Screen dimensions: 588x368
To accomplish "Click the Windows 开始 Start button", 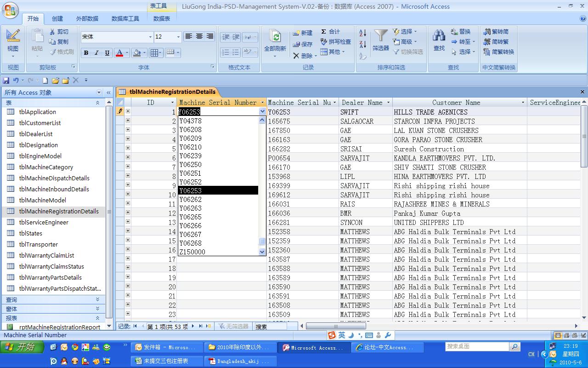I will (22, 347).
